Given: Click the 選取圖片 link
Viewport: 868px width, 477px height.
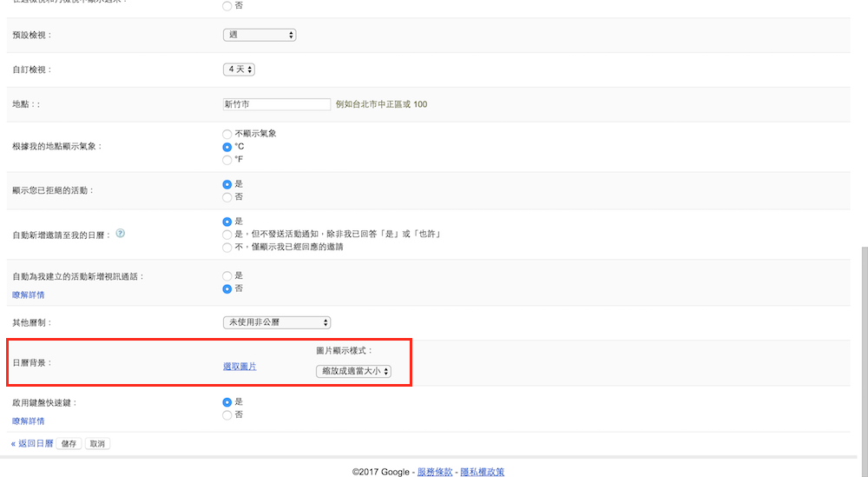Looking at the screenshot, I should tap(240, 367).
